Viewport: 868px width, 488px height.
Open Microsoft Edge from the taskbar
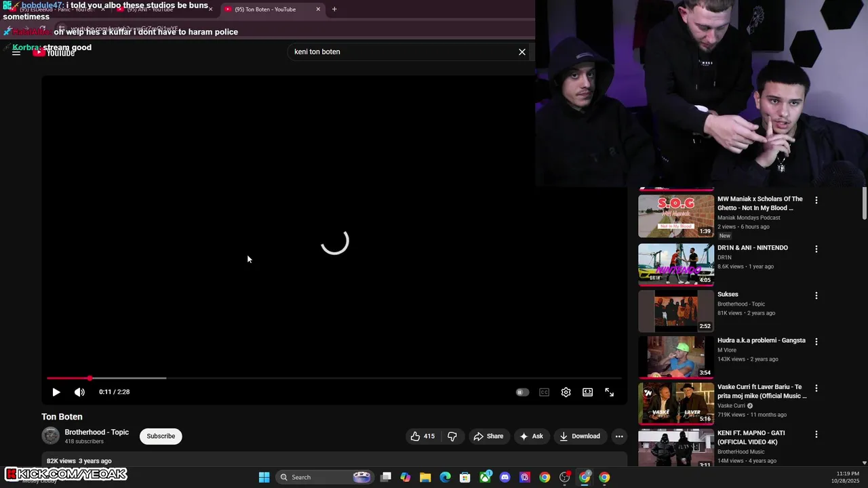click(x=445, y=477)
